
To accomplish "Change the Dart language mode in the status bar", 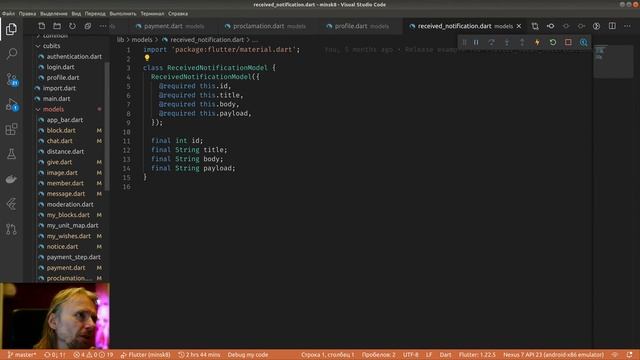I will [x=445, y=355].
